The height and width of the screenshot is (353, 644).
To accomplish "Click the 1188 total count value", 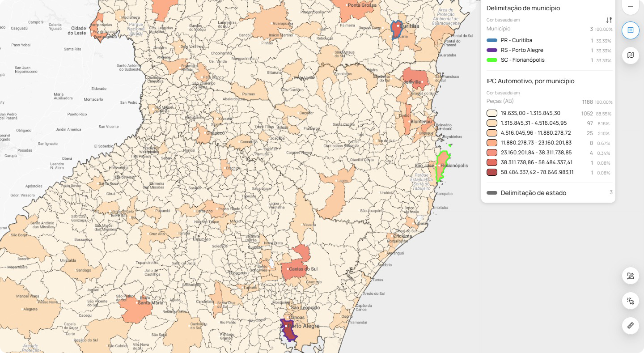I will [x=587, y=102].
